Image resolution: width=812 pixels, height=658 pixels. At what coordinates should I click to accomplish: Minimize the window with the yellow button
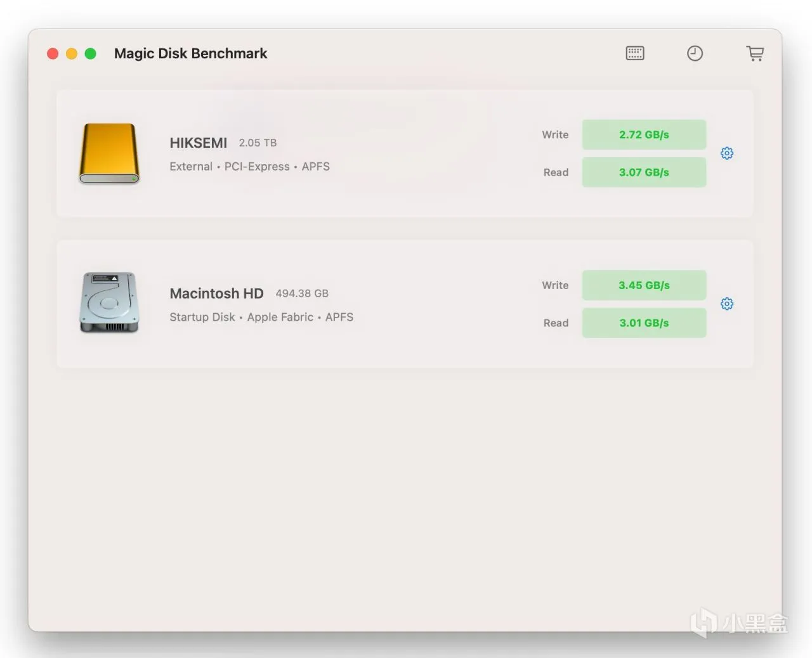coord(72,54)
